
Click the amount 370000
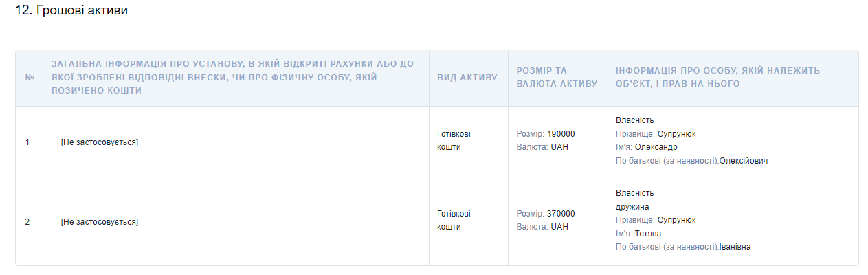(561, 214)
